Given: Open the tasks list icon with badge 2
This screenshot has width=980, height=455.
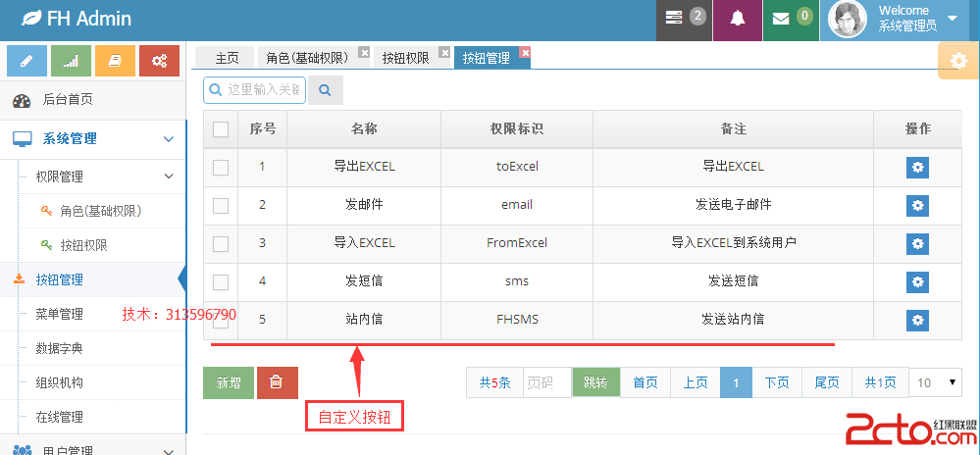Looking at the screenshot, I should coord(674,19).
